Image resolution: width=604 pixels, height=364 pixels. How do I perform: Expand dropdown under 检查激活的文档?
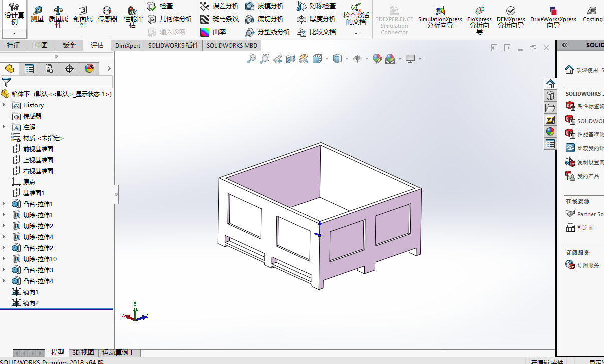(x=356, y=33)
